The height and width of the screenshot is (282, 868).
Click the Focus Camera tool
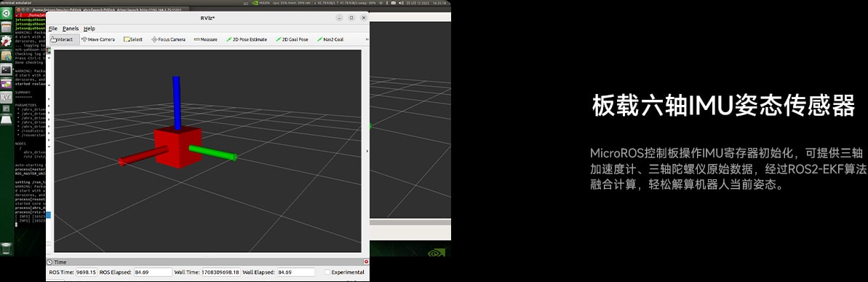[168, 39]
